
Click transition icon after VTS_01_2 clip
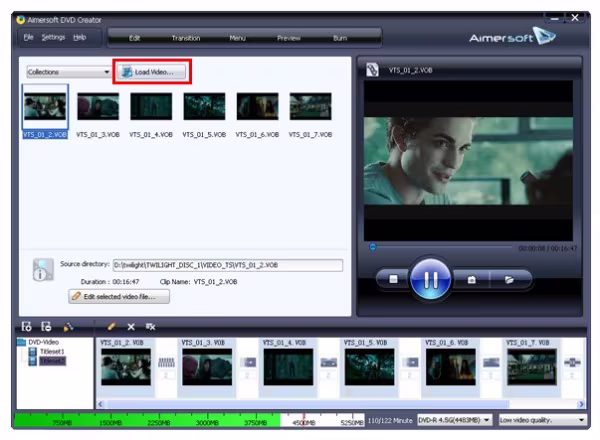tap(166, 362)
